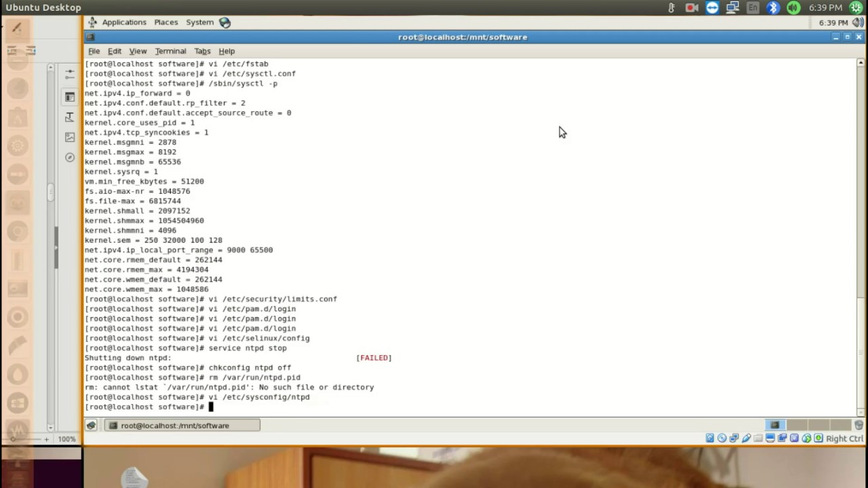868x488 pixels.
Task: Click the VirtualBox keyboard capture arrow icon
Action: [818, 439]
